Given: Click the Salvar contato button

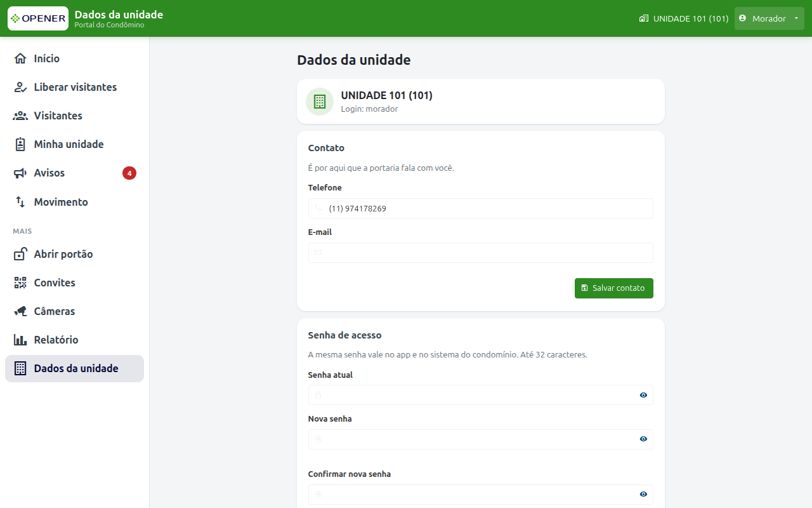Looking at the screenshot, I should tap(614, 288).
